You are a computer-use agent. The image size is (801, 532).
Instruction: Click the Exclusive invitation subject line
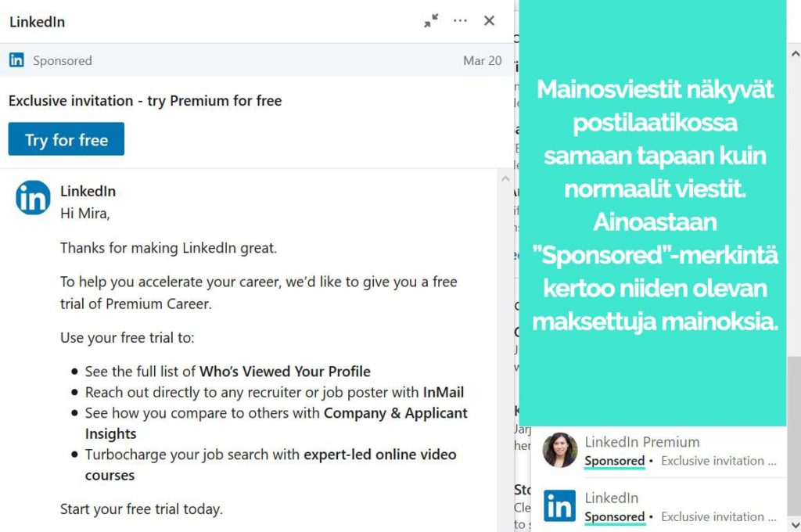pos(145,101)
